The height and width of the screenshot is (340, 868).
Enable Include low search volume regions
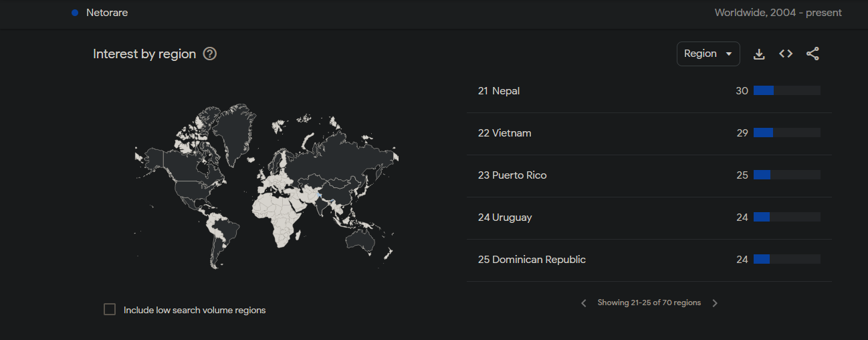[x=110, y=309]
